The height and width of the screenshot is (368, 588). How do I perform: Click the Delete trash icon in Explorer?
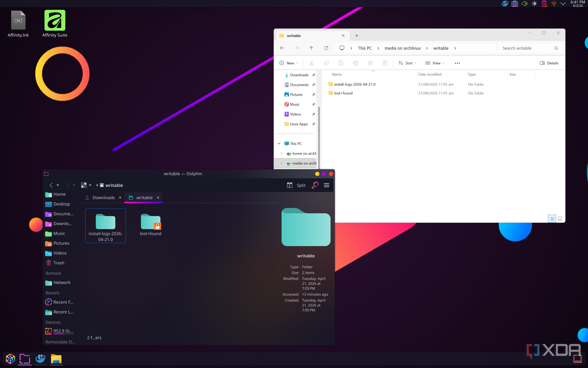coord(385,63)
